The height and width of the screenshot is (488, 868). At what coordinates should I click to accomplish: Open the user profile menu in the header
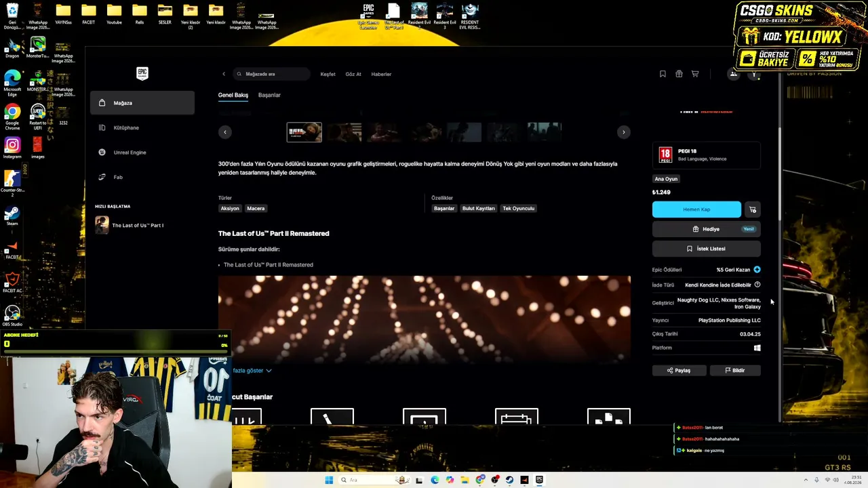pos(754,74)
